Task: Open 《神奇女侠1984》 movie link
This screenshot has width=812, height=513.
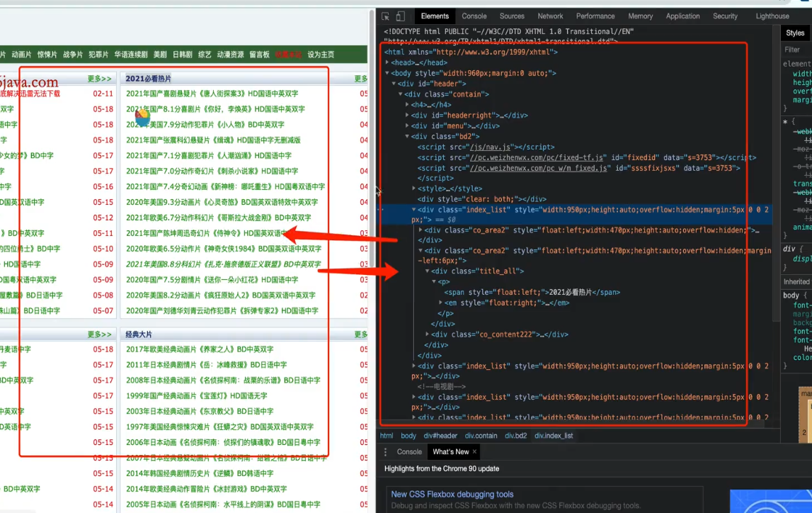Action: (224, 249)
